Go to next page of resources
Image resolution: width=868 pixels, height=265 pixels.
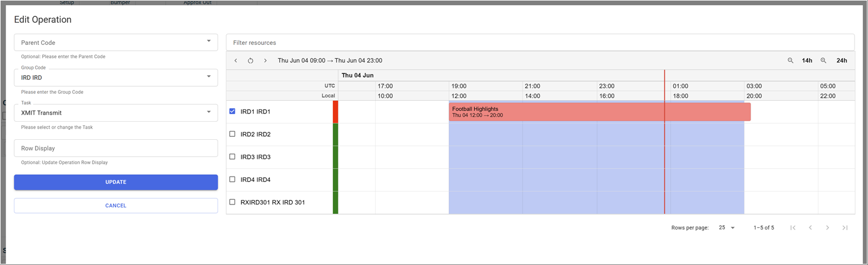[x=828, y=228]
